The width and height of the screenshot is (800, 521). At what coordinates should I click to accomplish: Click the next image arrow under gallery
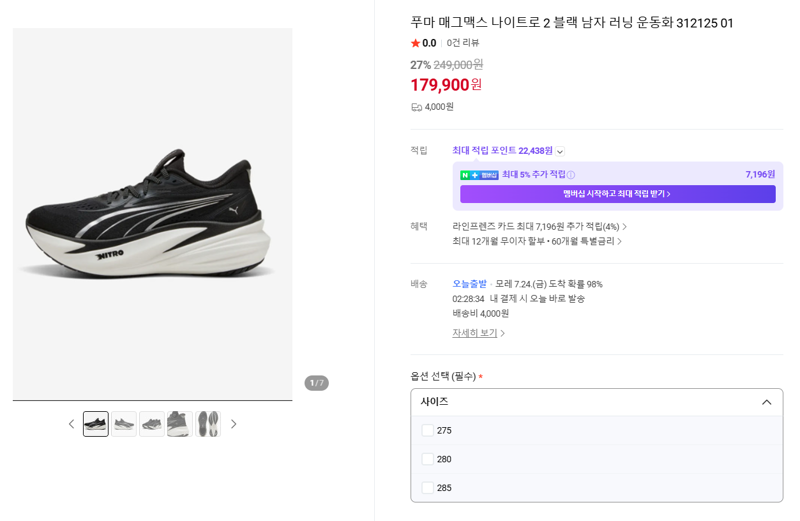tap(233, 424)
